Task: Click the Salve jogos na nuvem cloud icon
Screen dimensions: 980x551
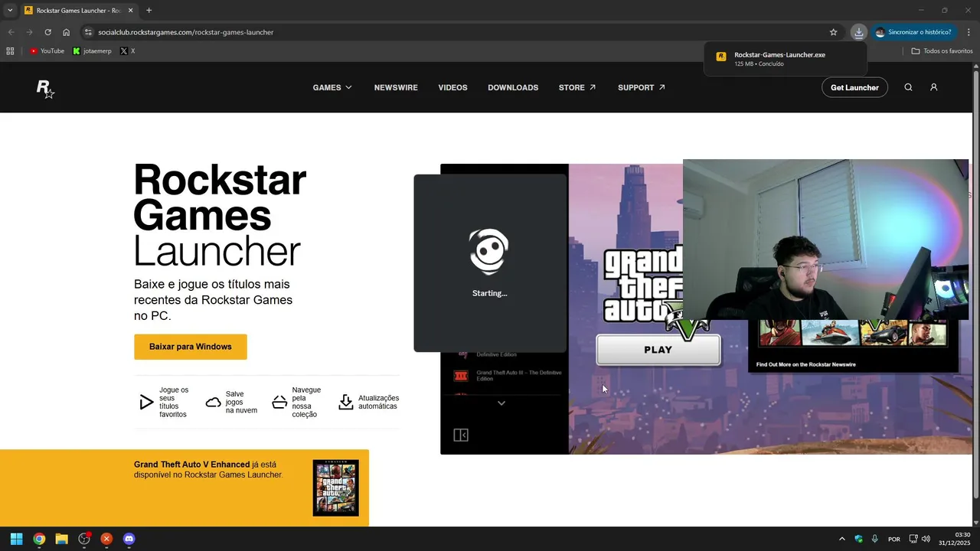Action: pos(213,403)
